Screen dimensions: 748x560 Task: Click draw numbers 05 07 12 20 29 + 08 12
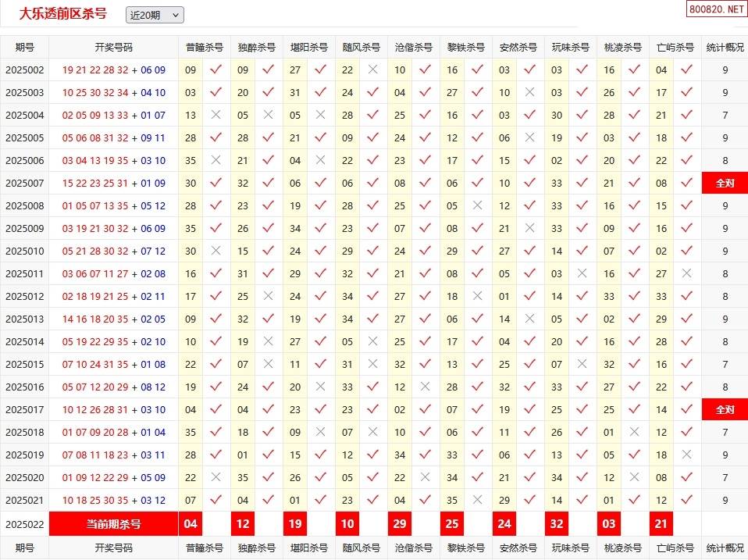pyautogui.click(x=113, y=387)
